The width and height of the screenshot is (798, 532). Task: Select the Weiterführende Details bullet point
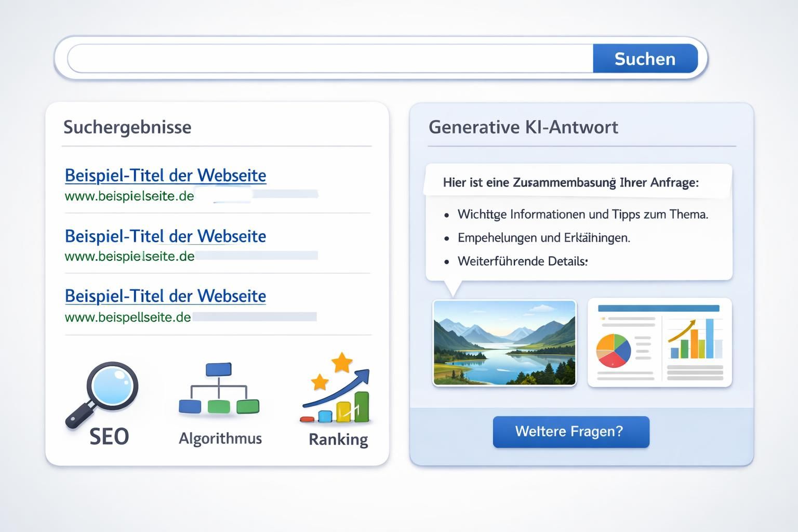[x=522, y=261]
